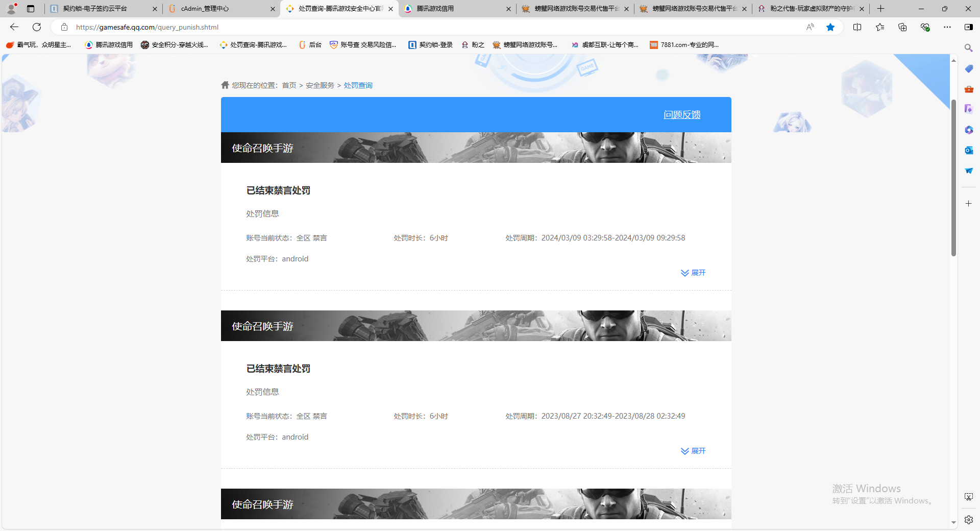The width and height of the screenshot is (980, 531).
Task: Expand the 2024/03/09 punishment details via 展开
Action: [x=693, y=273]
